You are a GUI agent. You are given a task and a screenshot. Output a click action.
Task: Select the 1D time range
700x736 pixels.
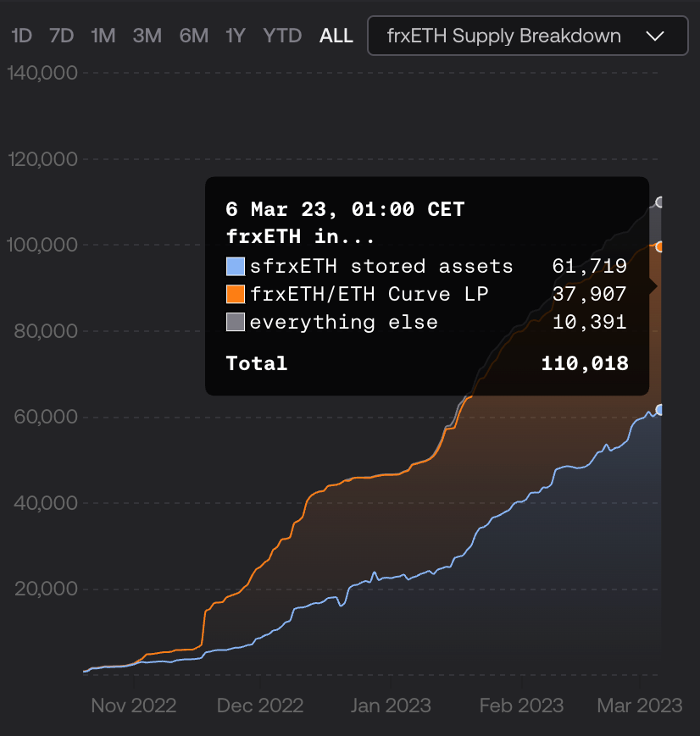[22, 36]
